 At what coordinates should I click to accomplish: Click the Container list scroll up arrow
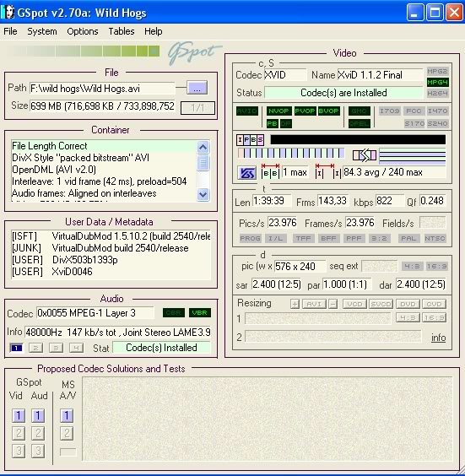pyautogui.click(x=203, y=148)
